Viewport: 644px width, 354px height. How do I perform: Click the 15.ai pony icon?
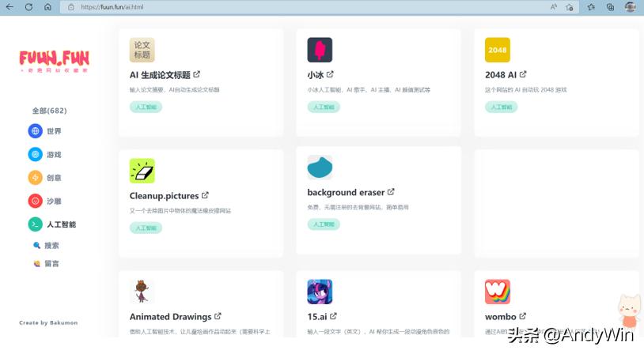coord(320,292)
